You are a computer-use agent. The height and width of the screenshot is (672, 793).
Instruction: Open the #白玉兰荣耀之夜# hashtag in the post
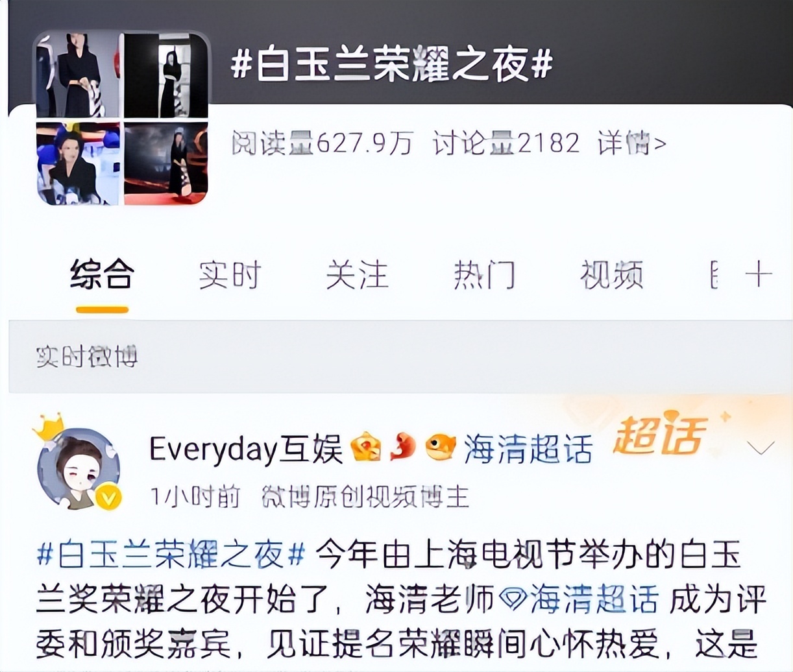(x=171, y=555)
